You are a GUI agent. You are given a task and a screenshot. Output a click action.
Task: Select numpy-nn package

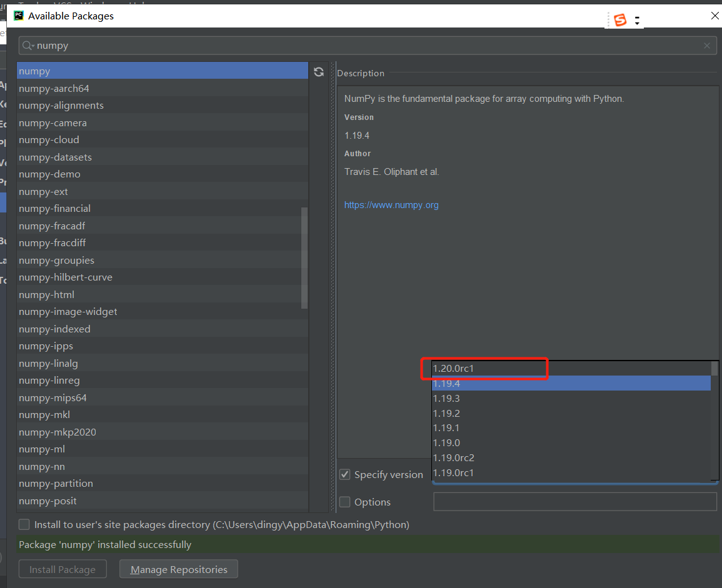[x=163, y=466]
